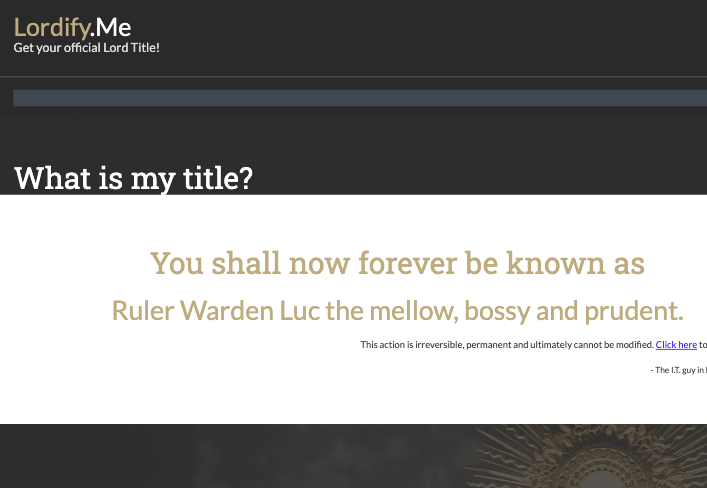Click the white ".Me" part of logo

(110, 28)
